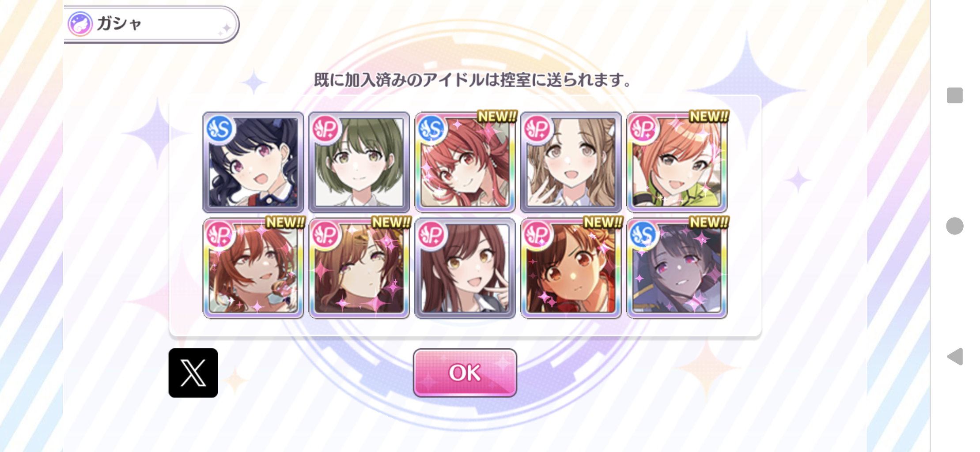Select the peace-sign brunette P card

[465, 268]
